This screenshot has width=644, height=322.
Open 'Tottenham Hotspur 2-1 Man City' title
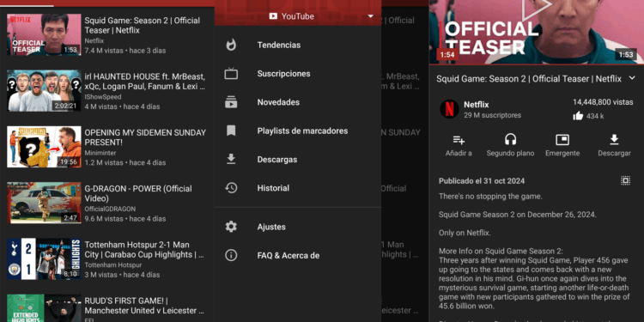tap(144, 250)
